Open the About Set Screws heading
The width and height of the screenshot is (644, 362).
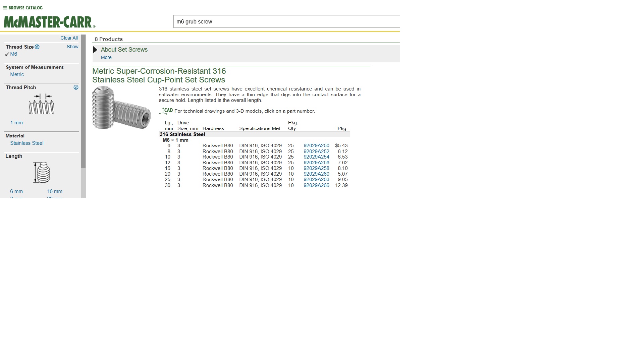tap(124, 50)
